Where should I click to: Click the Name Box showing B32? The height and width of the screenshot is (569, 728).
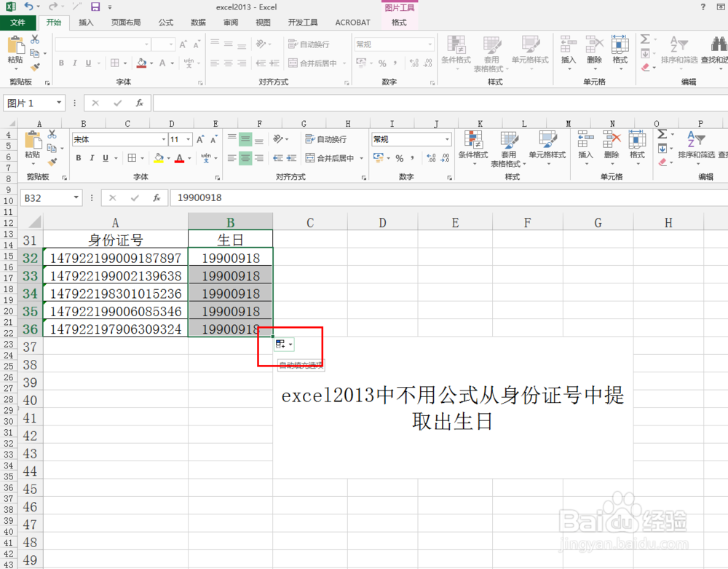point(45,197)
